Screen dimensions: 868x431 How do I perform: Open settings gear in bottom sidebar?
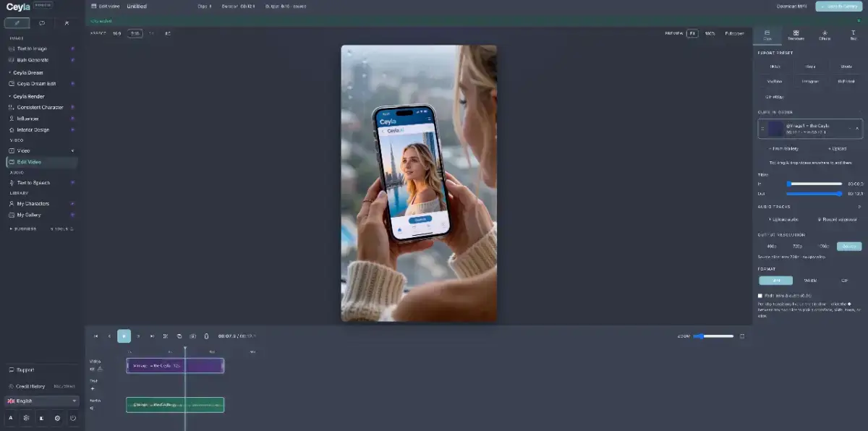coord(57,418)
